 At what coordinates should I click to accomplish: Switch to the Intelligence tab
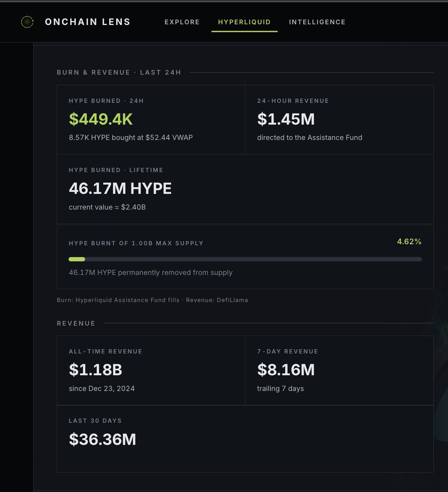[317, 22]
